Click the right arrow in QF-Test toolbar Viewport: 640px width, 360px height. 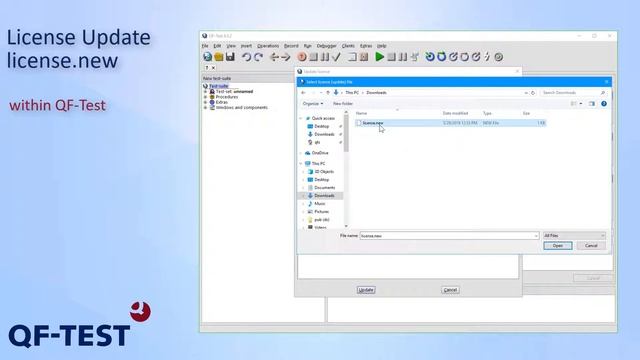click(286, 57)
